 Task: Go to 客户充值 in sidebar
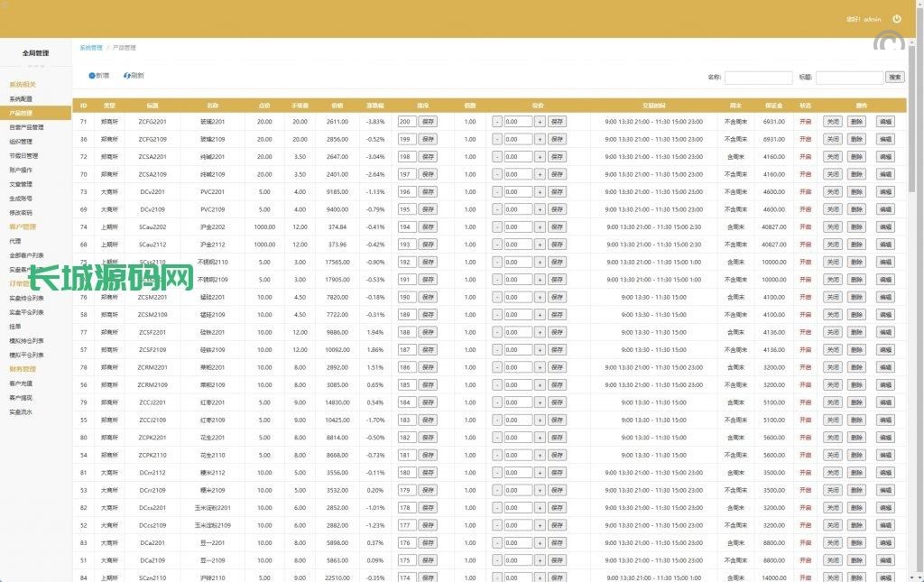[x=21, y=383]
